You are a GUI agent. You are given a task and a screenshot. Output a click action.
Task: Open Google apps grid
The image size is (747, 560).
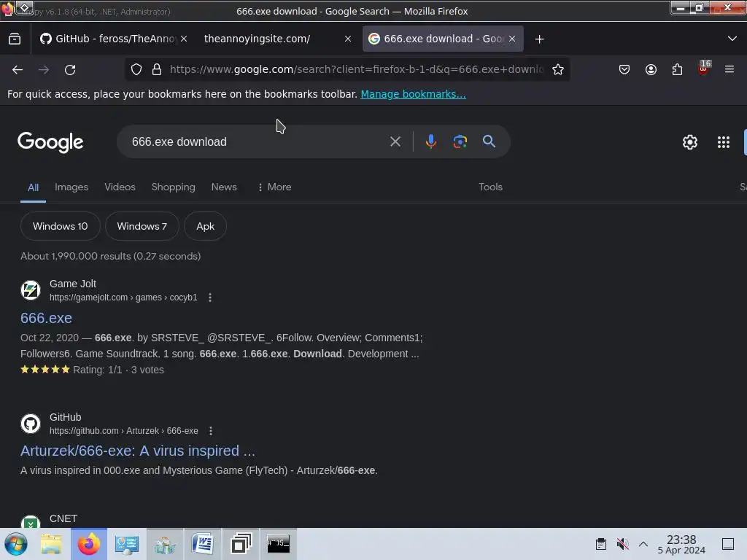pyautogui.click(x=723, y=142)
